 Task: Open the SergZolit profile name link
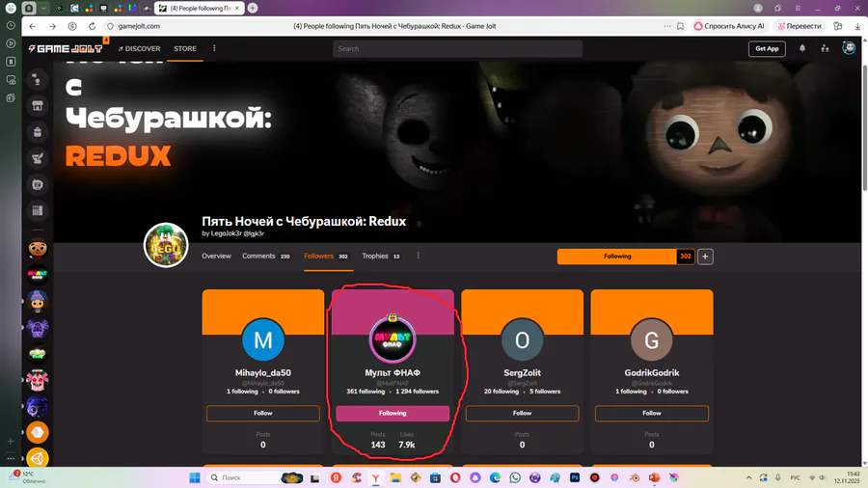click(x=522, y=373)
